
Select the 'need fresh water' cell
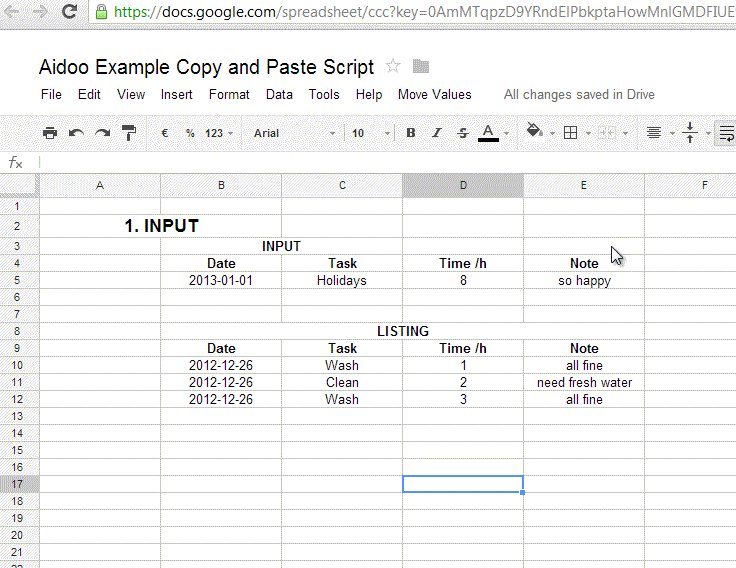click(584, 382)
